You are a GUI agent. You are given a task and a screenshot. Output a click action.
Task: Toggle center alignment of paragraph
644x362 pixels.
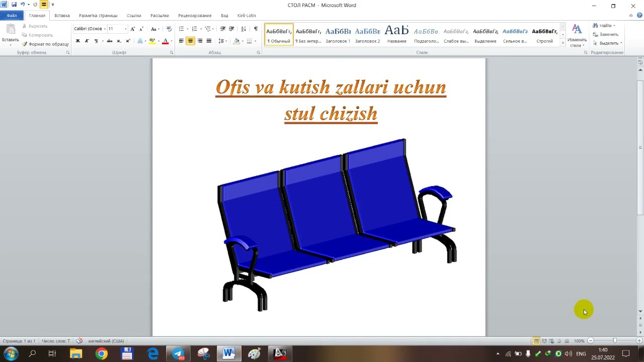pos(190,41)
